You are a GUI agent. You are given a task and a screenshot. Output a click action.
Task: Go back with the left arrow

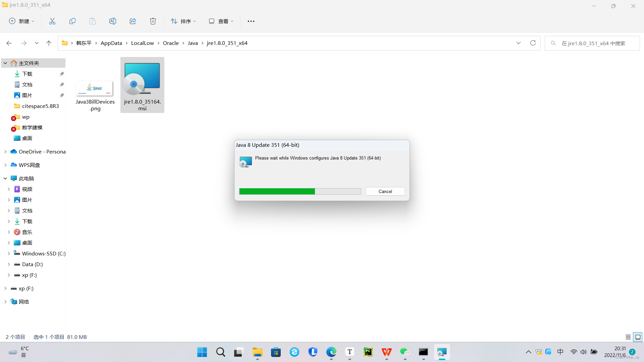pyautogui.click(x=9, y=43)
